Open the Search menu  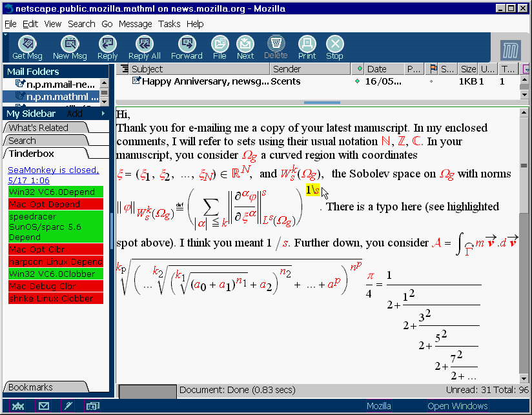81,24
